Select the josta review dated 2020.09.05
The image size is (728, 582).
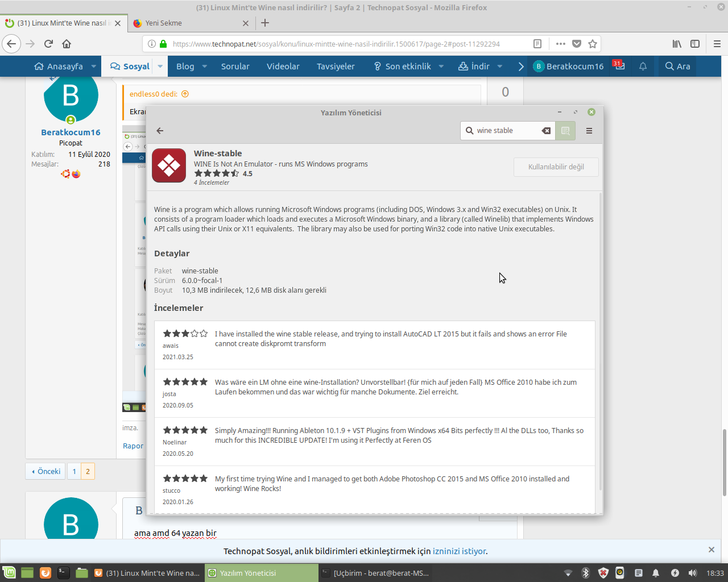pyautogui.click(x=376, y=393)
